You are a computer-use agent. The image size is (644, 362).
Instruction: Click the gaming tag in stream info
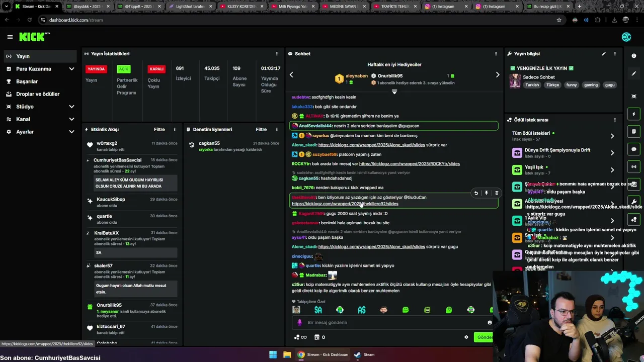pos(591,85)
